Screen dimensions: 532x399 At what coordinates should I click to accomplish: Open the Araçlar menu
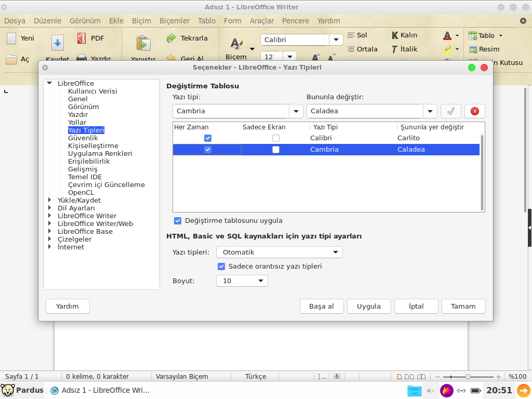pos(262,21)
